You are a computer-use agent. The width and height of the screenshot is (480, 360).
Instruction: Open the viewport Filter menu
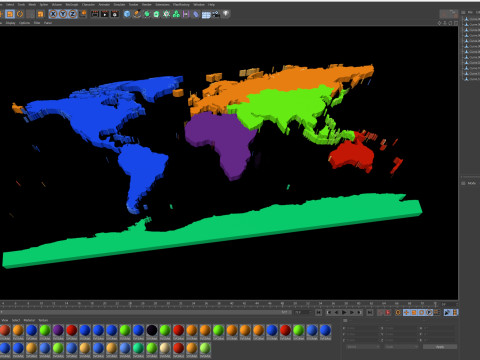coord(37,23)
